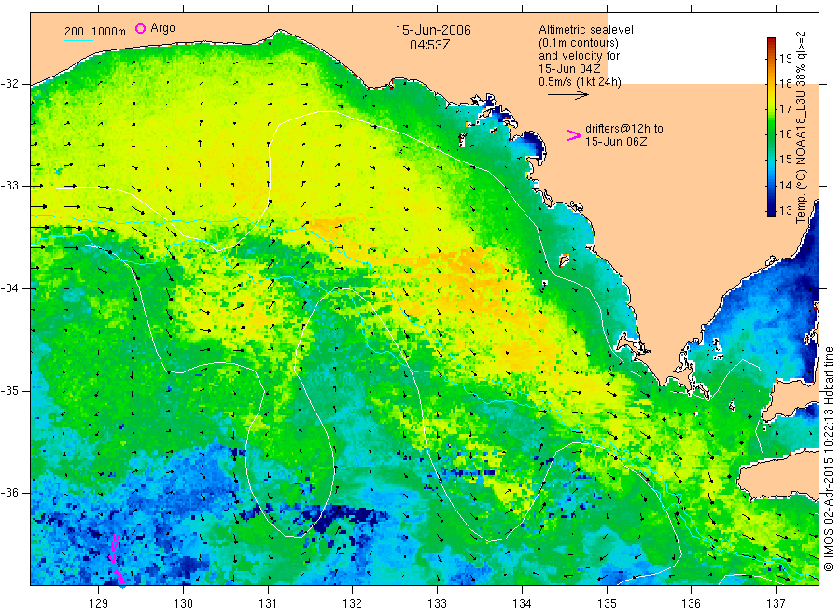The width and height of the screenshot is (840, 616).
Task: Click the magenta drifter track near 129 longitude
Action: coord(117,559)
